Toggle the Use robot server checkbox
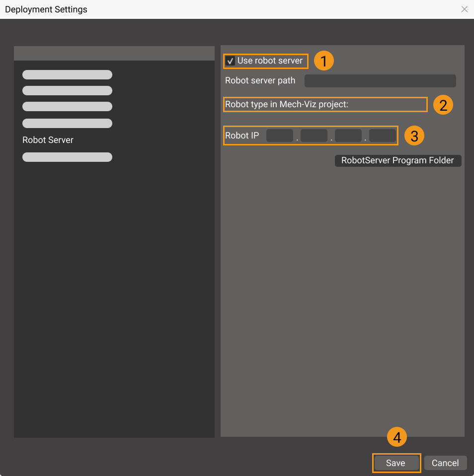This screenshot has height=476, width=474. 230,61
